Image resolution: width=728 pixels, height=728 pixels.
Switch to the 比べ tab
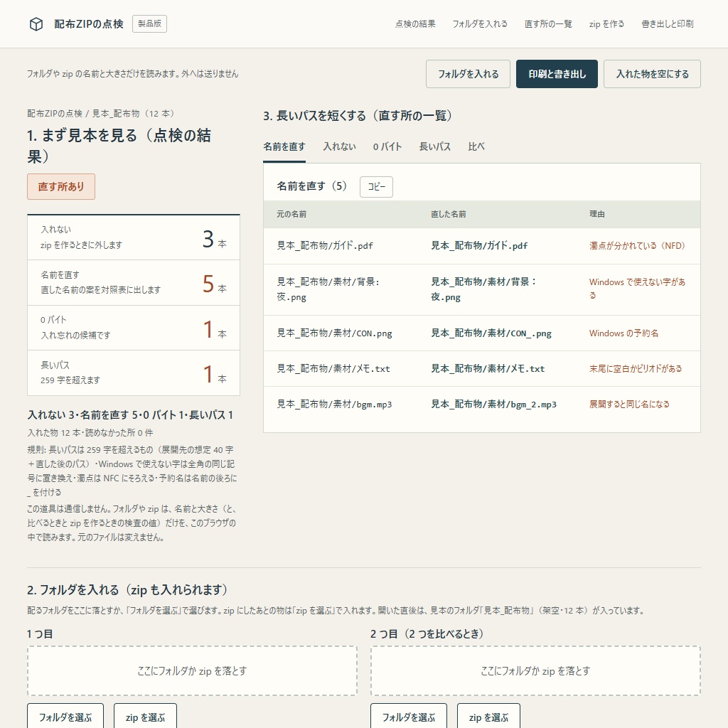click(x=476, y=146)
